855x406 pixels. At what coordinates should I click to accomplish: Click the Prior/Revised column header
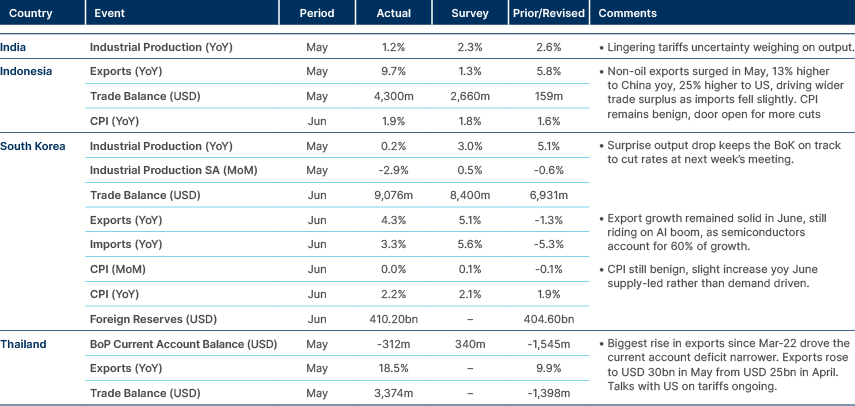(x=549, y=13)
